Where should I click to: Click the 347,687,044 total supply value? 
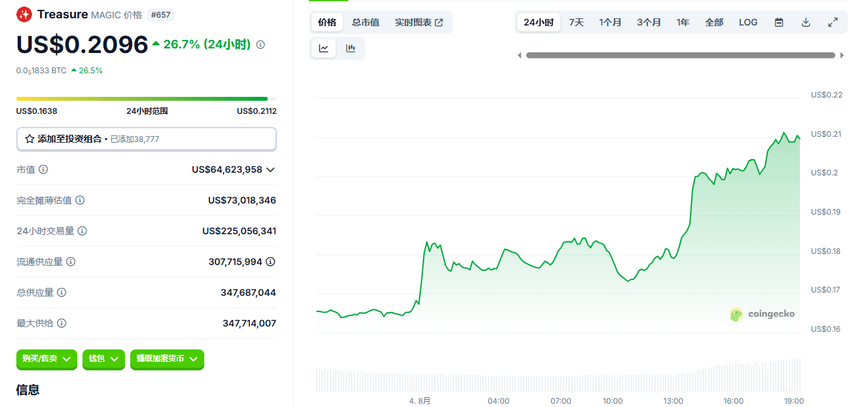(x=248, y=292)
